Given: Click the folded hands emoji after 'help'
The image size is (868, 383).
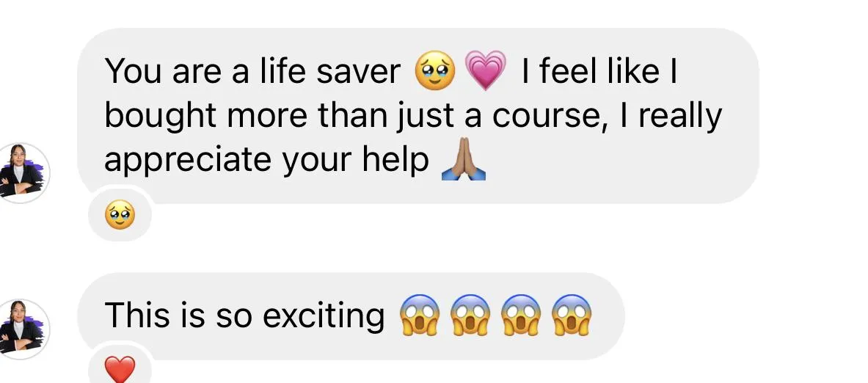Looking at the screenshot, I should [x=464, y=159].
